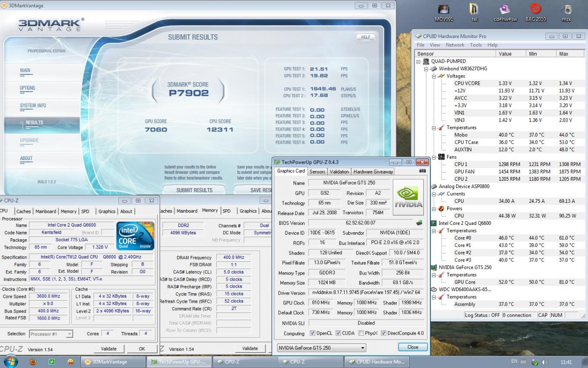This screenshot has width=588, height=368.
Task: Click the QUAD-PUMPED computer icon
Action: click(x=426, y=61)
